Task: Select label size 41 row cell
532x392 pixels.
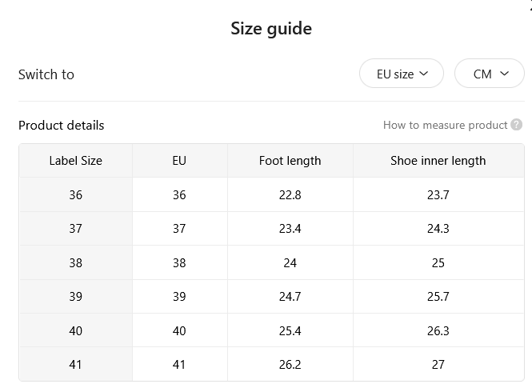Action: pos(76,365)
